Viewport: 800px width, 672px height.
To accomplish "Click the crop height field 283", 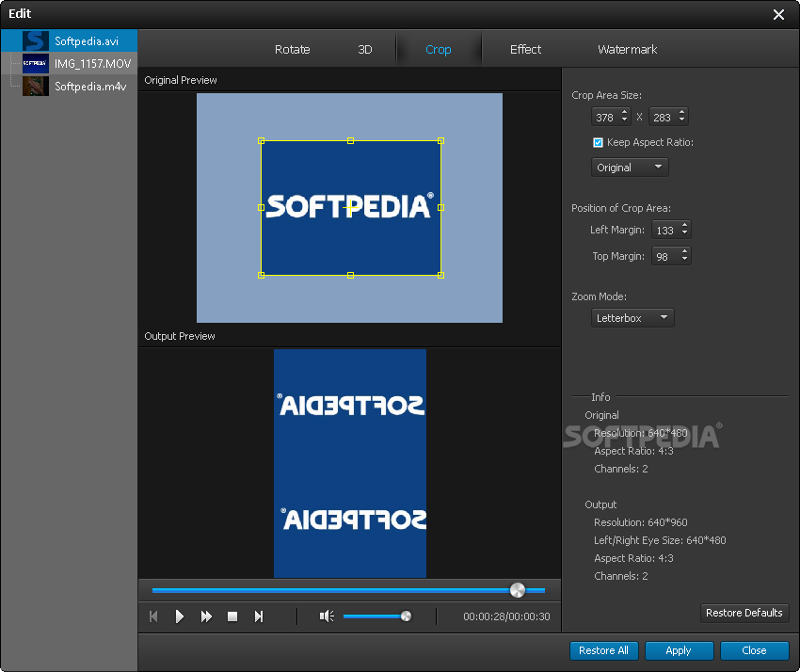I will [x=663, y=118].
